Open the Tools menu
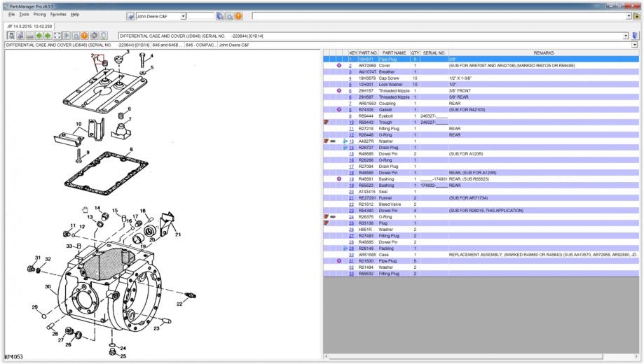The width and height of the screenshot is (644, 364). click(x=25, y=14)
